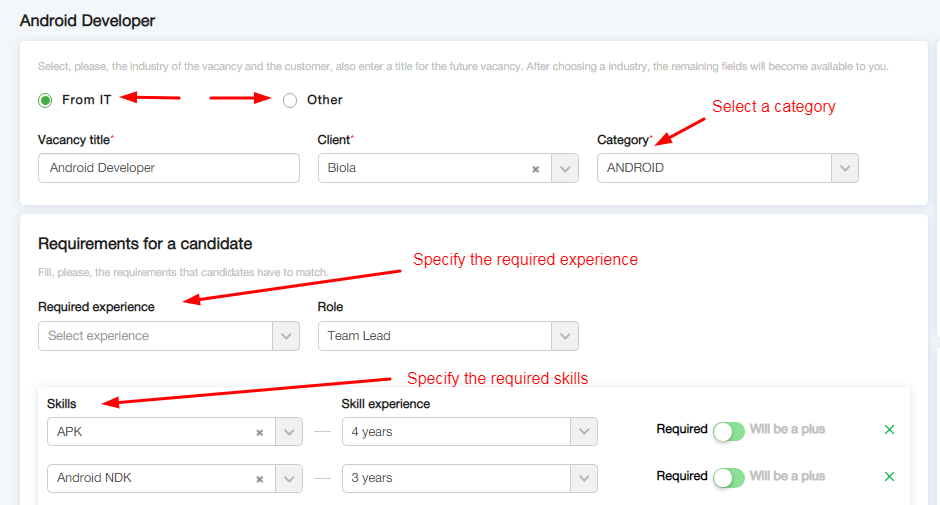
Task: Toggle Required switch for Android NDK skill
Action: (729, 477)
